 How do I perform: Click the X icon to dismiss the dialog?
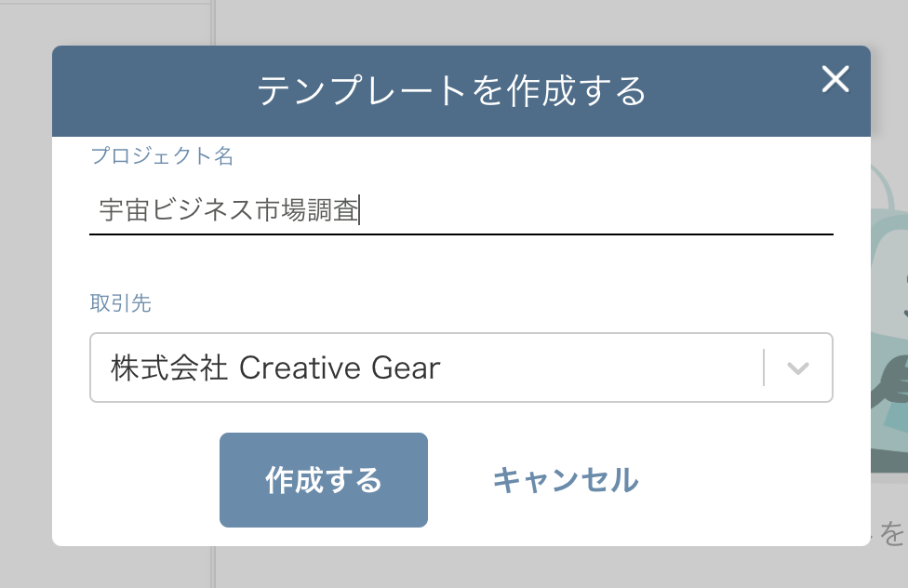(x=835, y=80)
